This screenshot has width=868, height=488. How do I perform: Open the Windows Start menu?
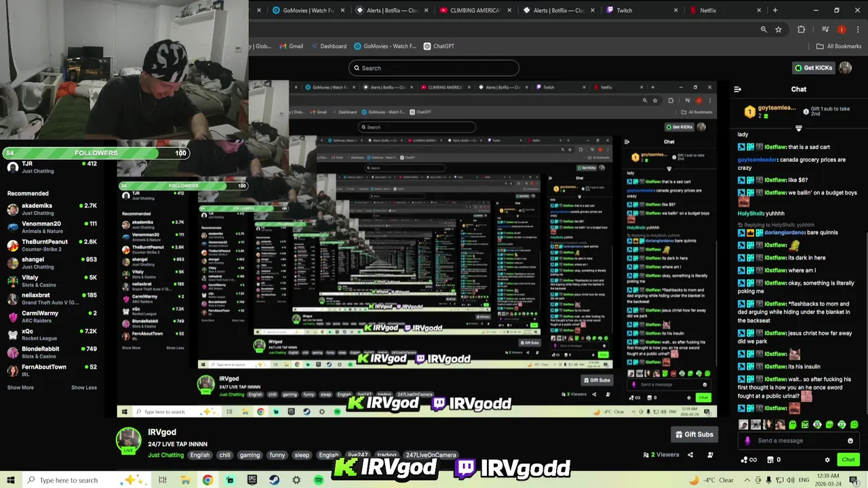point(11,480)
